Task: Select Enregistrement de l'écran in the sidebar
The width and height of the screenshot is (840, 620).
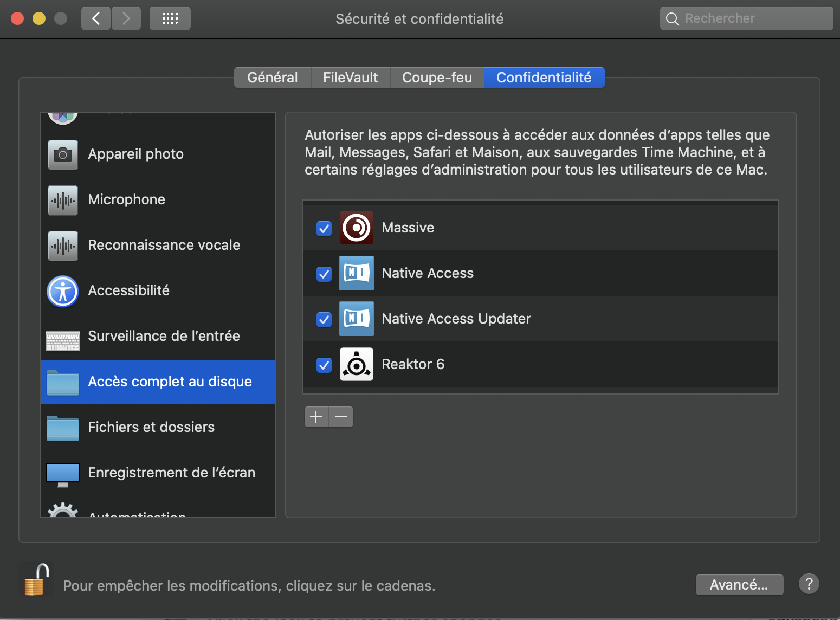Action: pyautogui.click(x=158, y=473)
